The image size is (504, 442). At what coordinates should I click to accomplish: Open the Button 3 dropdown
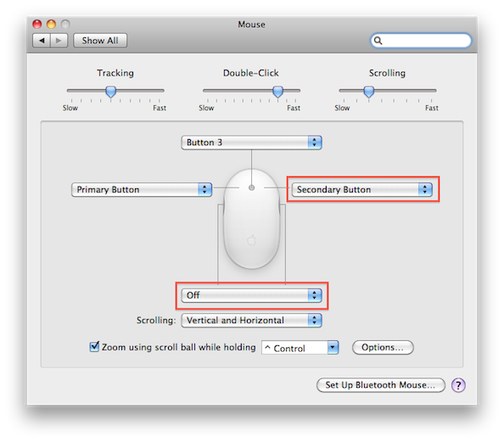pos(251,143)
